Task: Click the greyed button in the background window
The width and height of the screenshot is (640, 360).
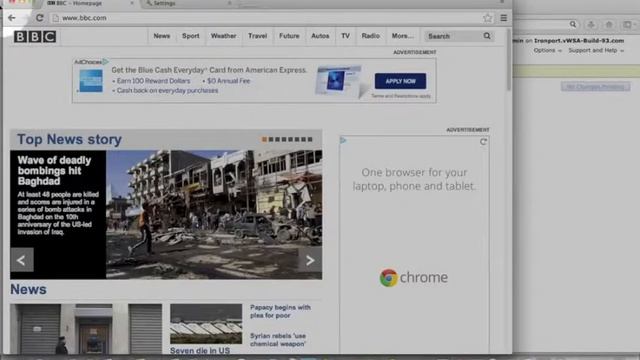Action: click(596, 87)
